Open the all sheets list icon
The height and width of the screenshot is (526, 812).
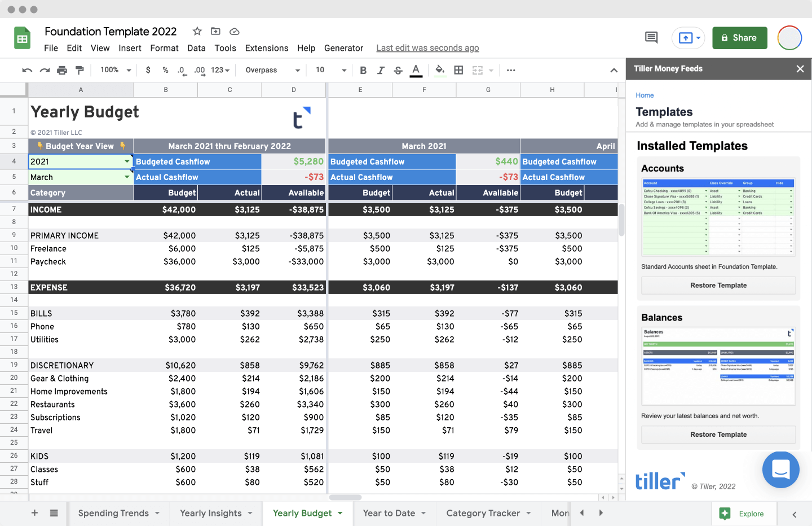pos(54,513)
